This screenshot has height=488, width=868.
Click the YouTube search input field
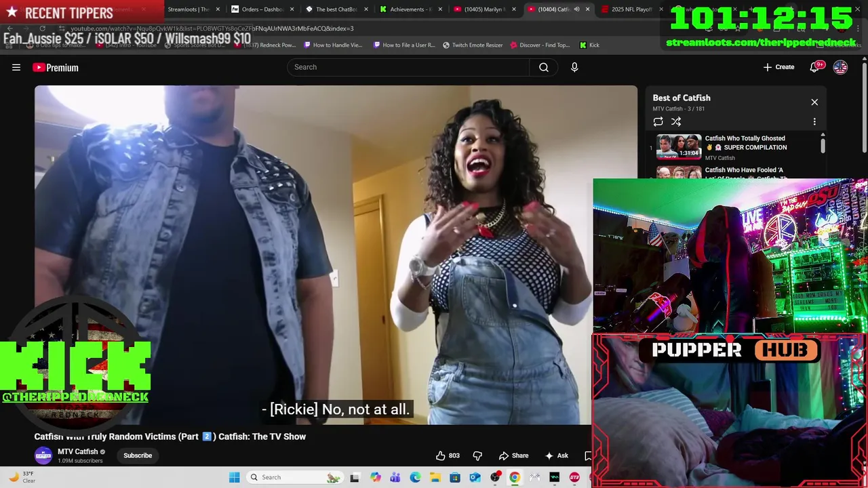[x=409, y=67]
